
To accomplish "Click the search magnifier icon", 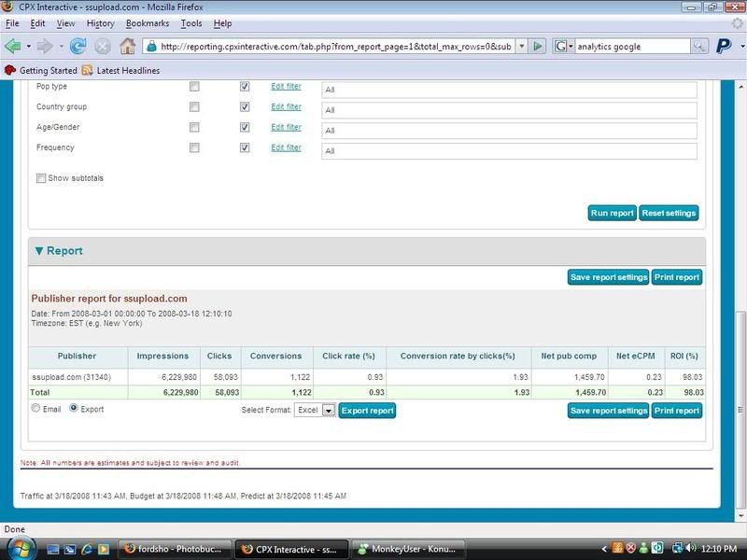I will 699,46.
